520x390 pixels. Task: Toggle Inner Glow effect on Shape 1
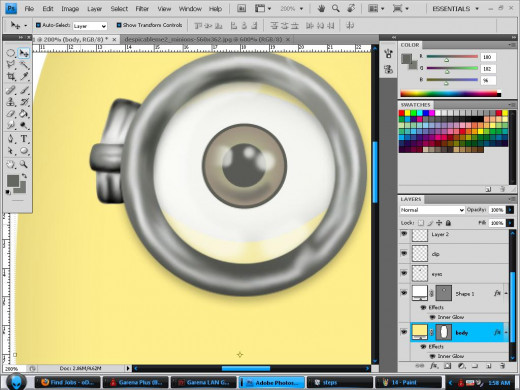432,317
